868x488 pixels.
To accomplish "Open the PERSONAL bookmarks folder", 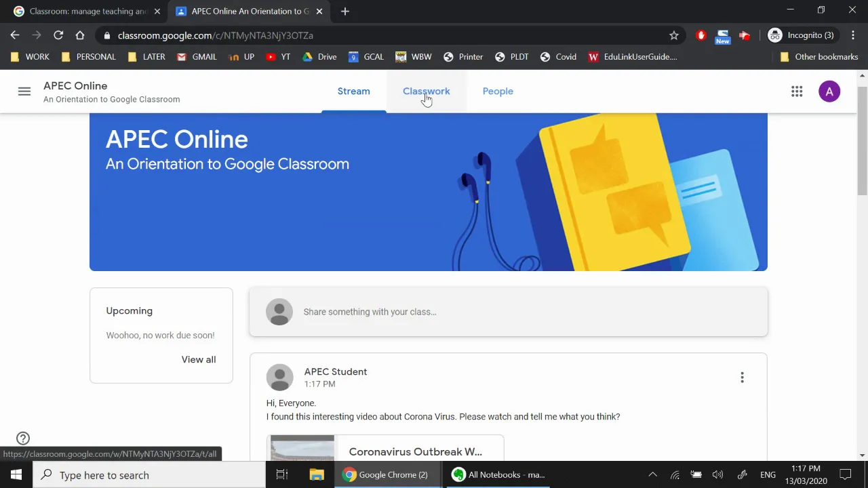I will [x=89, y=57].
